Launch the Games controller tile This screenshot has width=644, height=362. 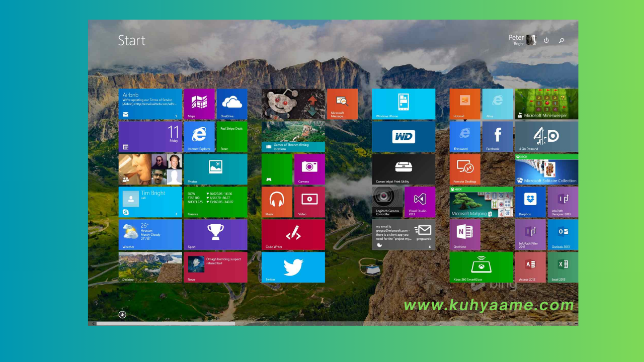point(277,169)
